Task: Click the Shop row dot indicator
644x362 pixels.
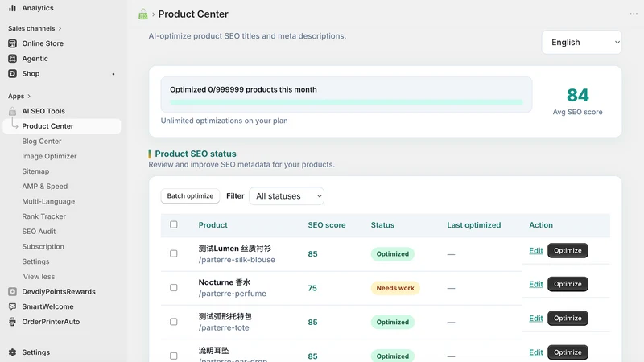Action: pos(114,74)
